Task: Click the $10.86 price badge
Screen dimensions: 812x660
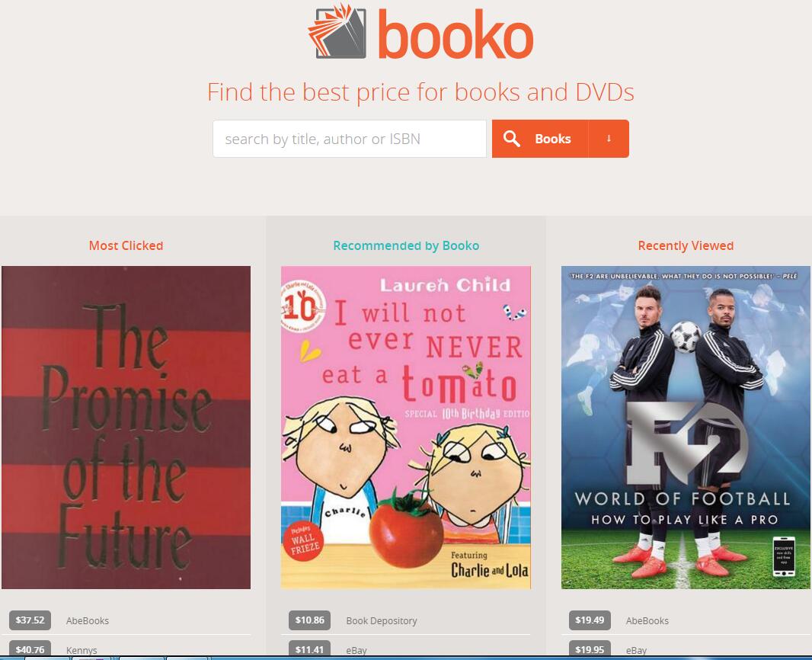Action: click(x=310, y=620)
